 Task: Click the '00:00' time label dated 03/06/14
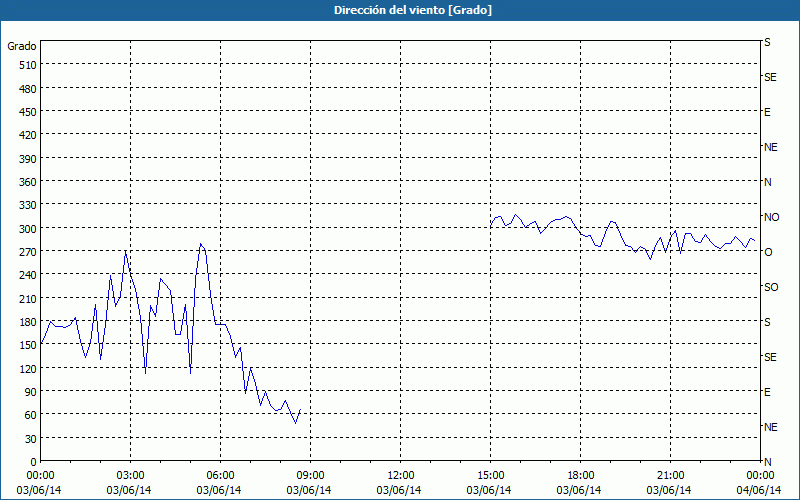coord(40,476)
